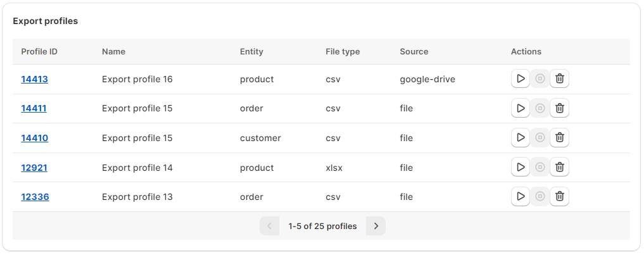Select the Export profile 13 name cell

pos(137,197)
